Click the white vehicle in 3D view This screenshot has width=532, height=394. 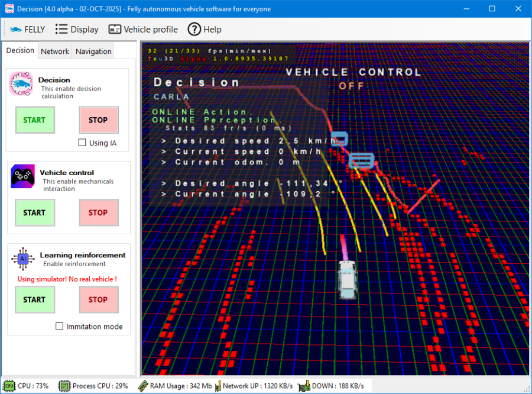point(348,278)
